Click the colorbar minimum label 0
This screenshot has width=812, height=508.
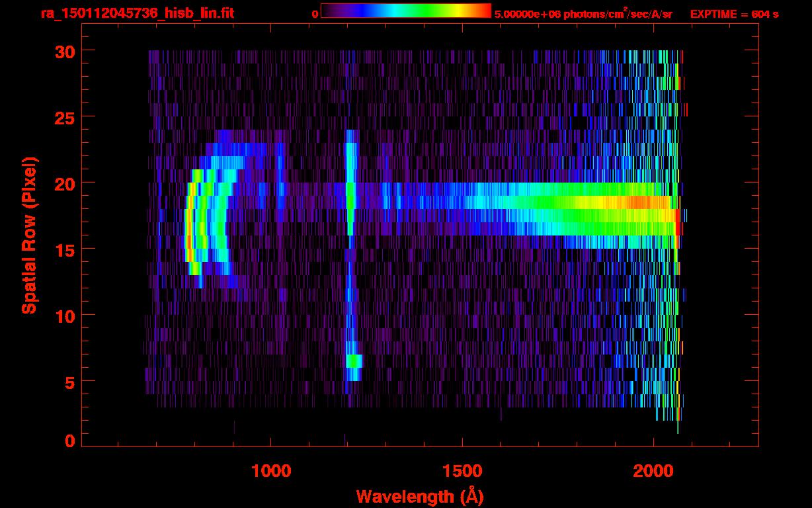[315, 13]
